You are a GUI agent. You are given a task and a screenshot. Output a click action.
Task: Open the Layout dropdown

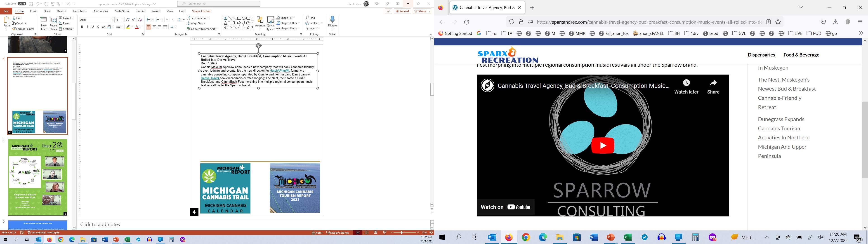(66, 18)
